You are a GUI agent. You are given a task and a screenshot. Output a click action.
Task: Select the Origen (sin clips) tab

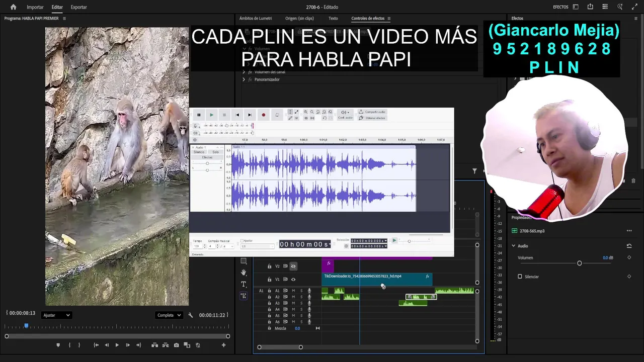coord(299,19)
